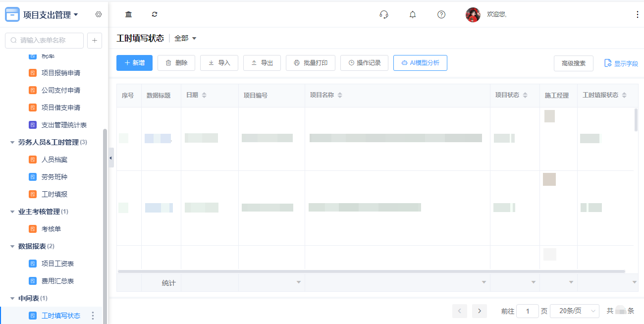This screenshot has height=324, width=644.
Task: Open the 项目支出管理 app dropdown
Action: click(76, 15)
